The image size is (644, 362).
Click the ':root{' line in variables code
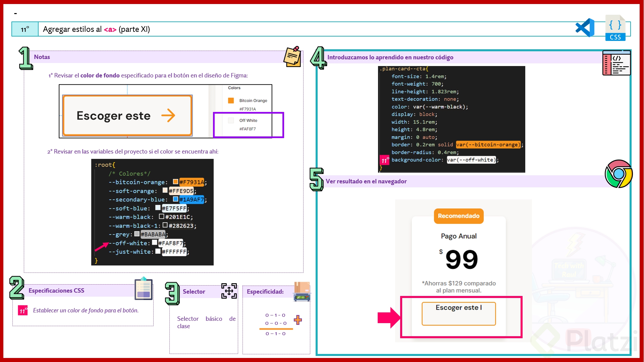pos(105,165)
